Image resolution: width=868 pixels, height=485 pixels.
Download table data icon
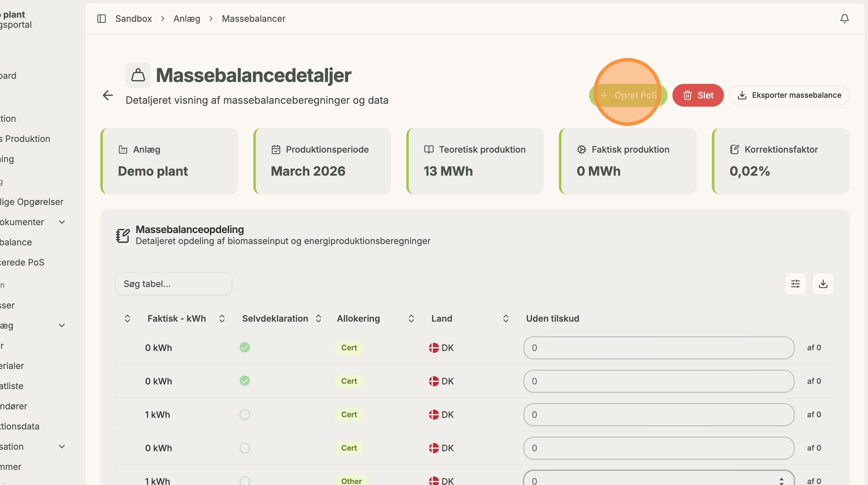[823, 283]
